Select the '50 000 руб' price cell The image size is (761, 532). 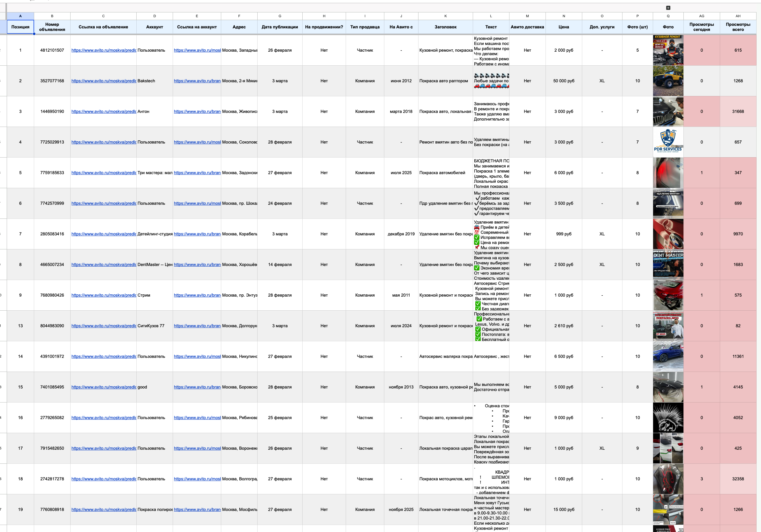(563, 81)
